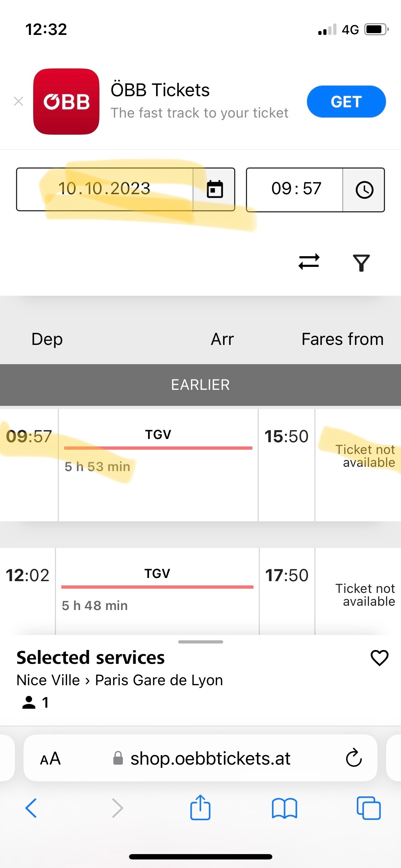The width and height of the screenshot is (401, 868).
Task: Show open Safari tabs
Action: 369,808
